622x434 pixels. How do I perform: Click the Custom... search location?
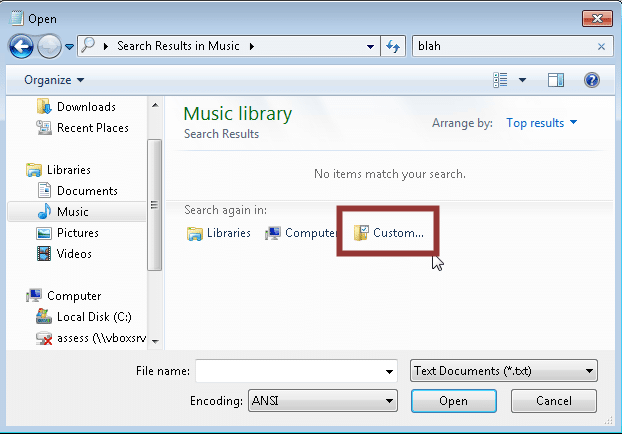(x=389, y=233)
